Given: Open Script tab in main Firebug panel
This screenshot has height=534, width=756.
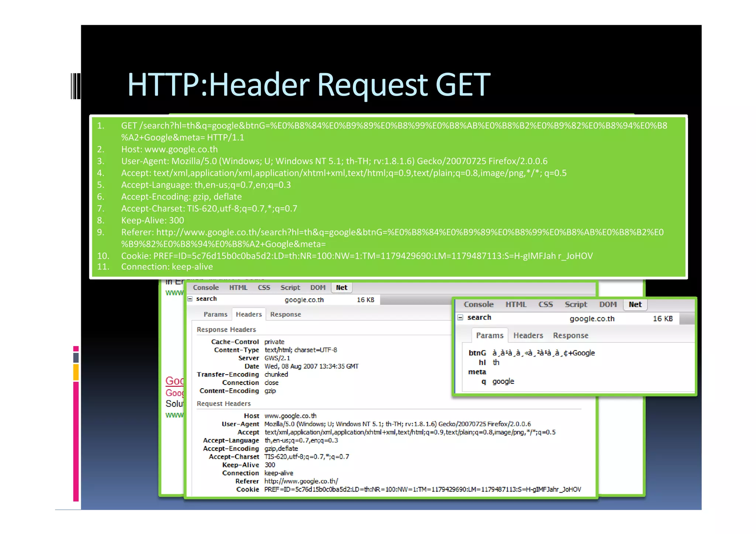Looking at the screenshot, I should point(290,287).
